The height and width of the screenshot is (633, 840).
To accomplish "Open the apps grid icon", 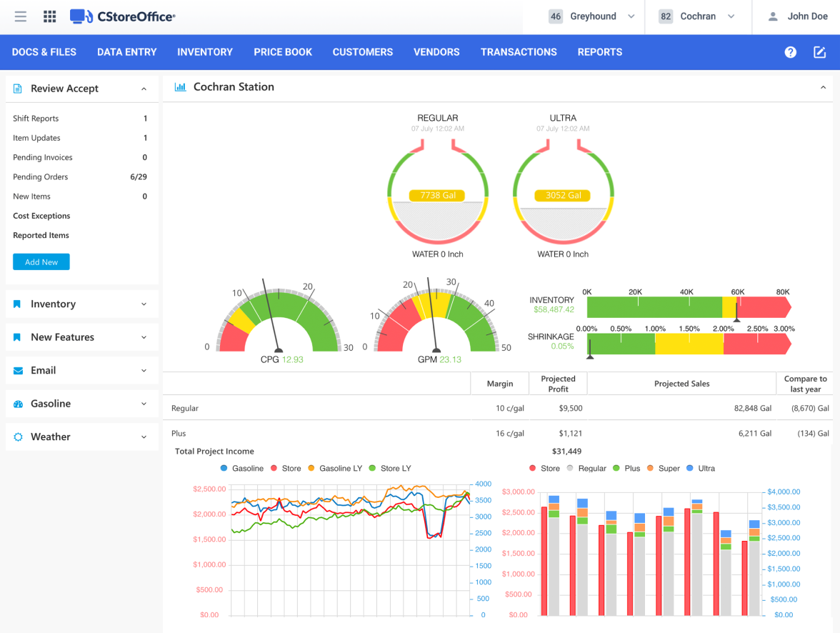I will pos(50,16).
